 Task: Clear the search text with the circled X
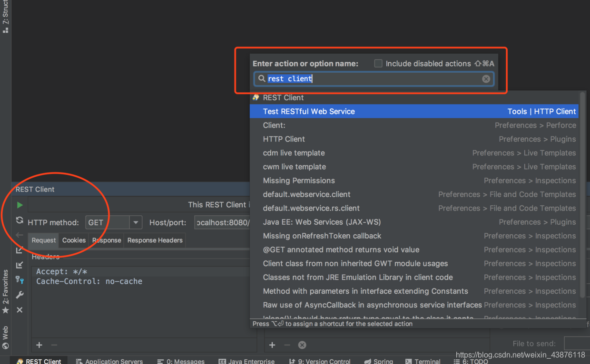[x=486, y=79]
